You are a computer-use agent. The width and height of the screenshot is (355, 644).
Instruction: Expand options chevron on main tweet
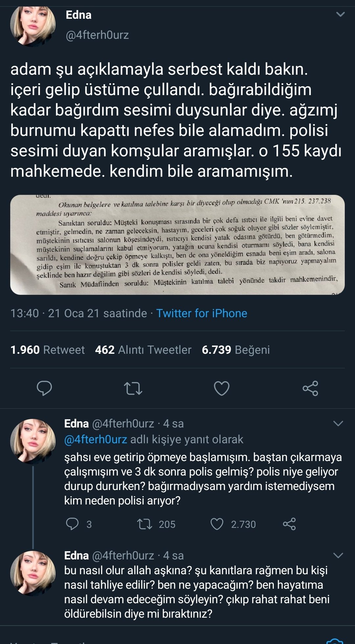coord(341,14)
